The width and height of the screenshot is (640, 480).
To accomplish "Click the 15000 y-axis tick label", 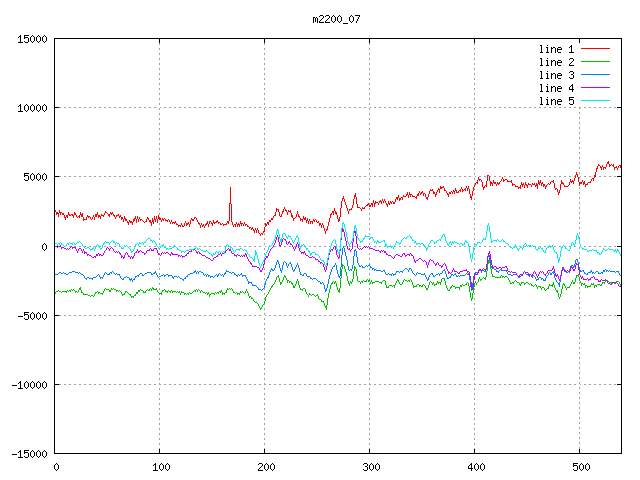I will click(30, 39).
